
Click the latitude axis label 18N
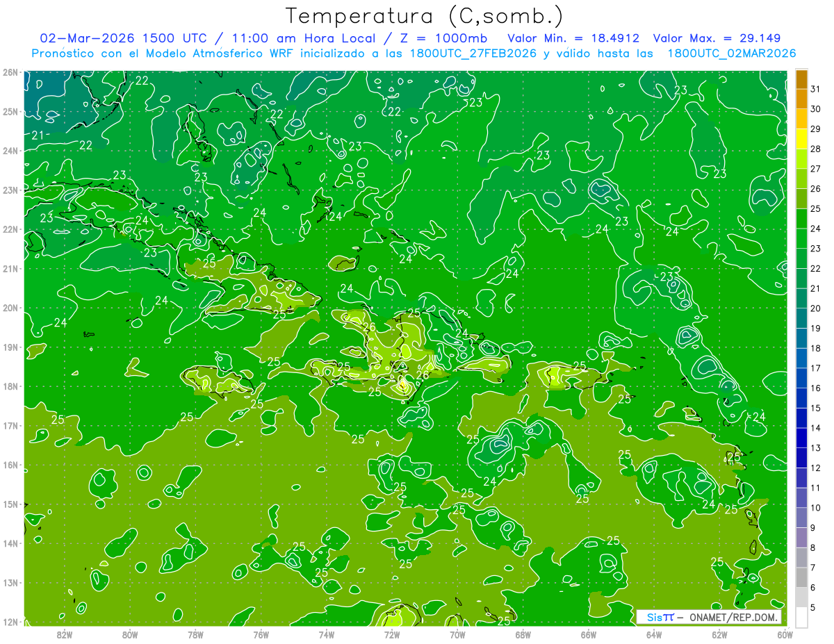10,386
